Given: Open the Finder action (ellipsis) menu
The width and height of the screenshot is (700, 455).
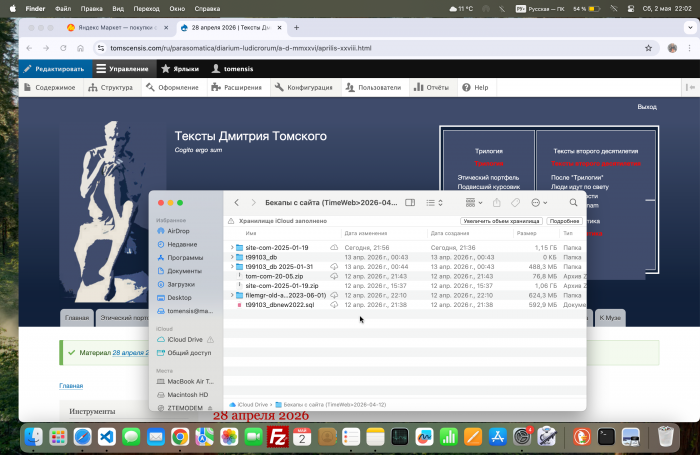Looking at the screenshot, I should [539, 203].
